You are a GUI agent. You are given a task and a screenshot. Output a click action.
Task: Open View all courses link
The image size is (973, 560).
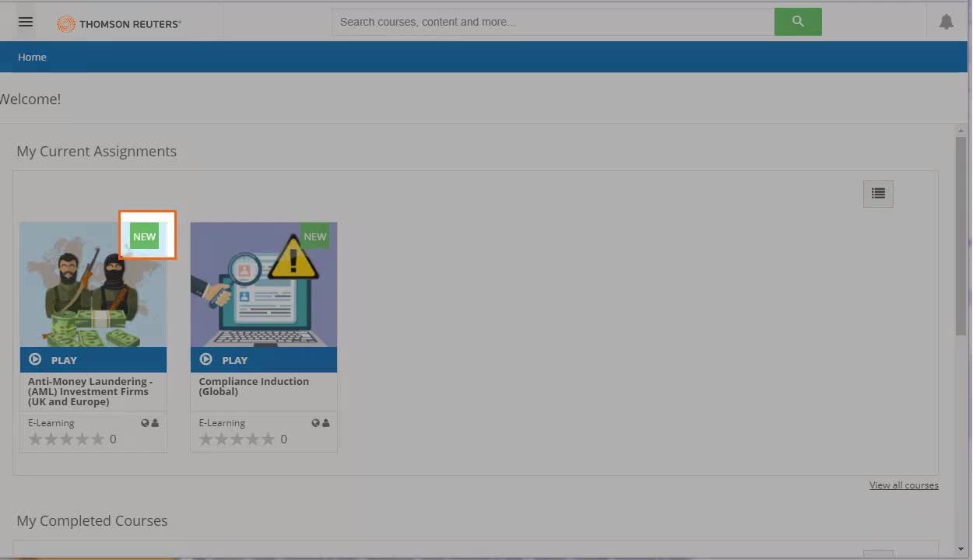[x=904, y=485]
